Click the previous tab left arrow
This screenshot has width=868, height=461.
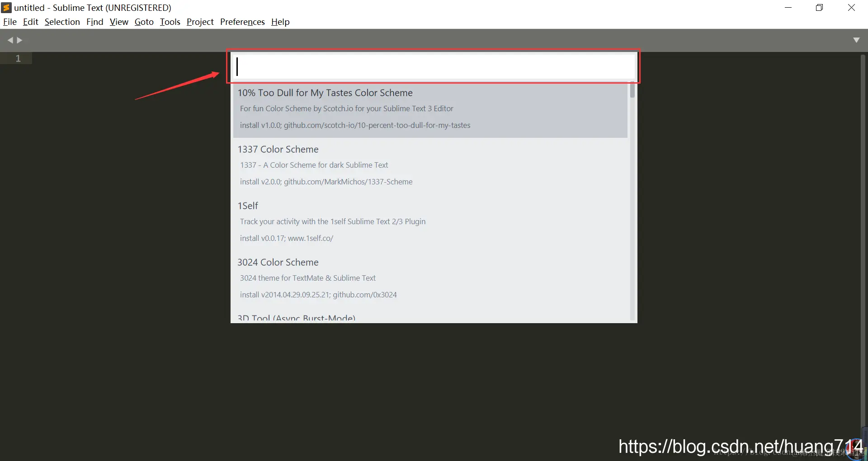[10, 40]
